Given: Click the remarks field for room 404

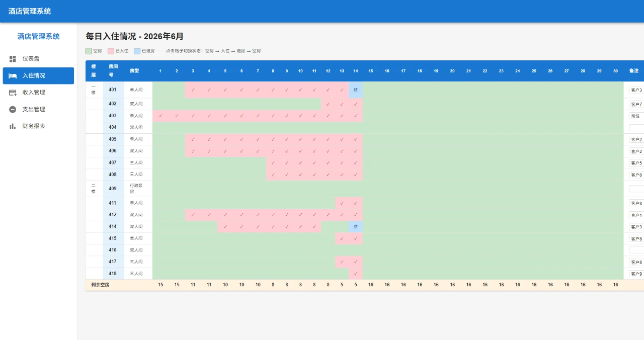Looking at the screenshot, I should point(636,128).
